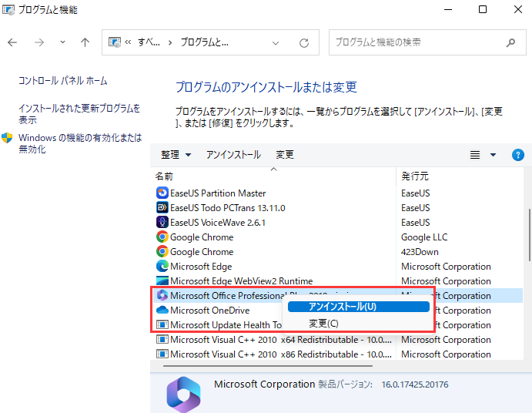
Task: Click the プログラムと... breadcrumb segment
Action: pyautogui.click(x=205, y=42)
